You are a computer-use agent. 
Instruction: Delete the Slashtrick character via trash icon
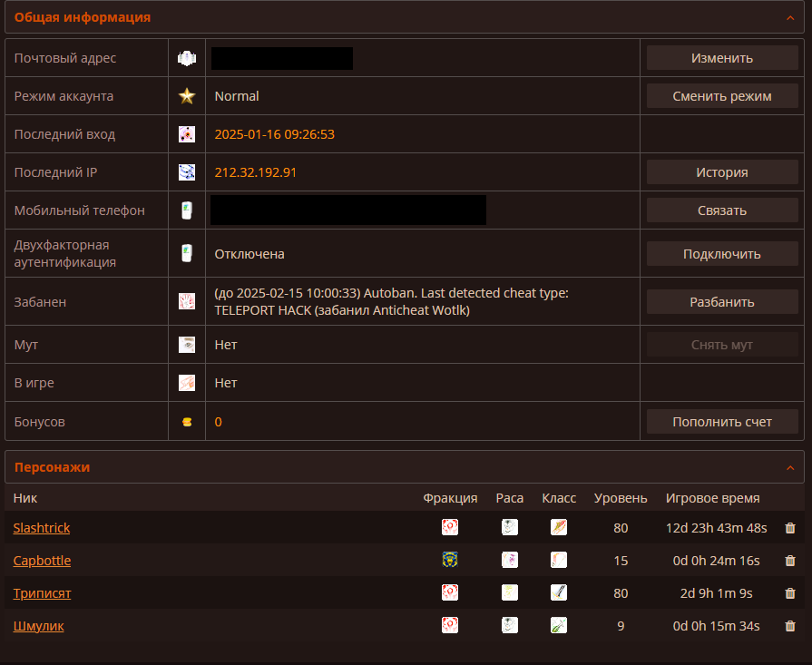[x=789, y=528]
